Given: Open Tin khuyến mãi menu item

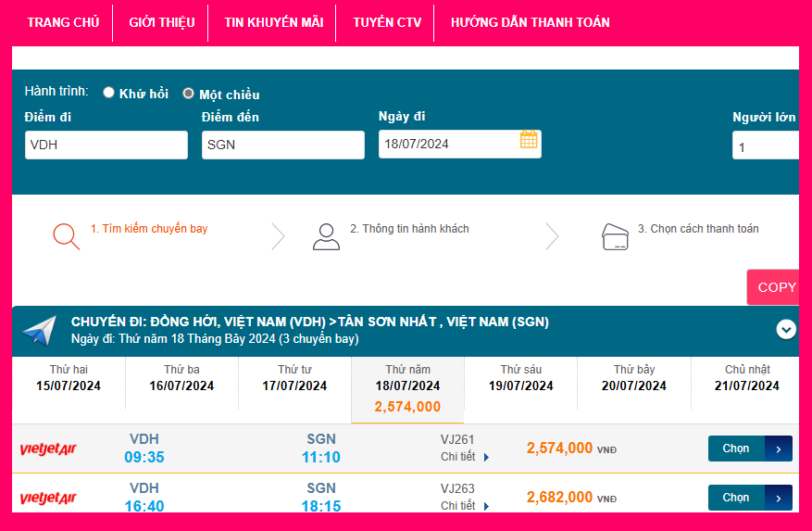Looking at the screenshot, I should click(273, 22).
